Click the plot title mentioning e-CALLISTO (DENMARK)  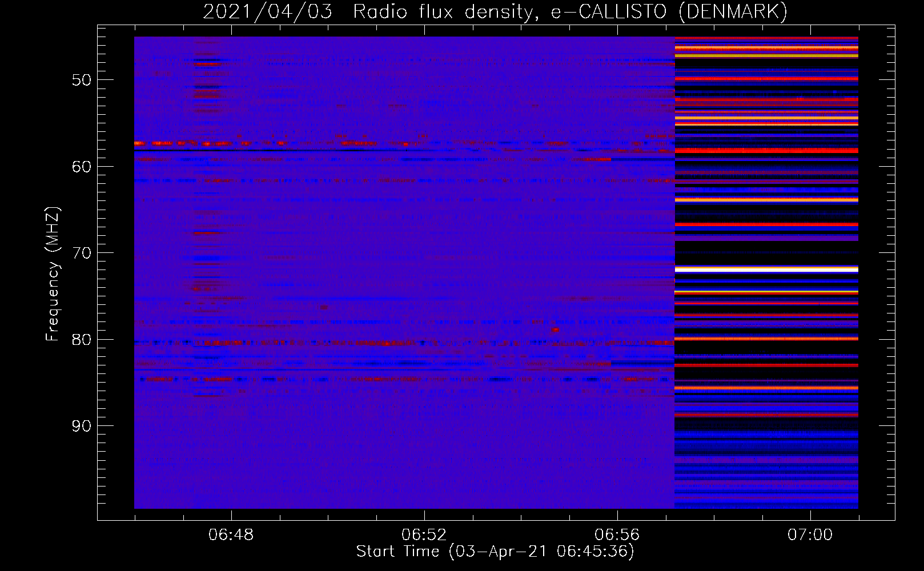(495, 11)
